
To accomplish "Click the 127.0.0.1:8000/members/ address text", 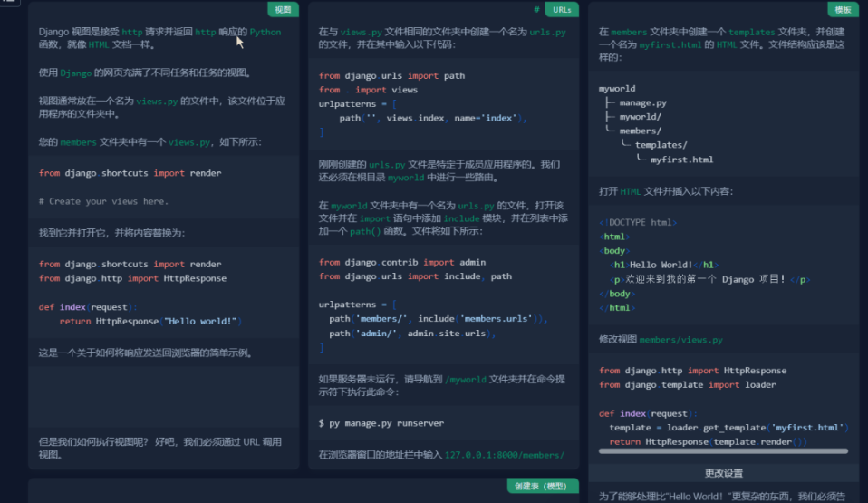I will tap(505, 455).
